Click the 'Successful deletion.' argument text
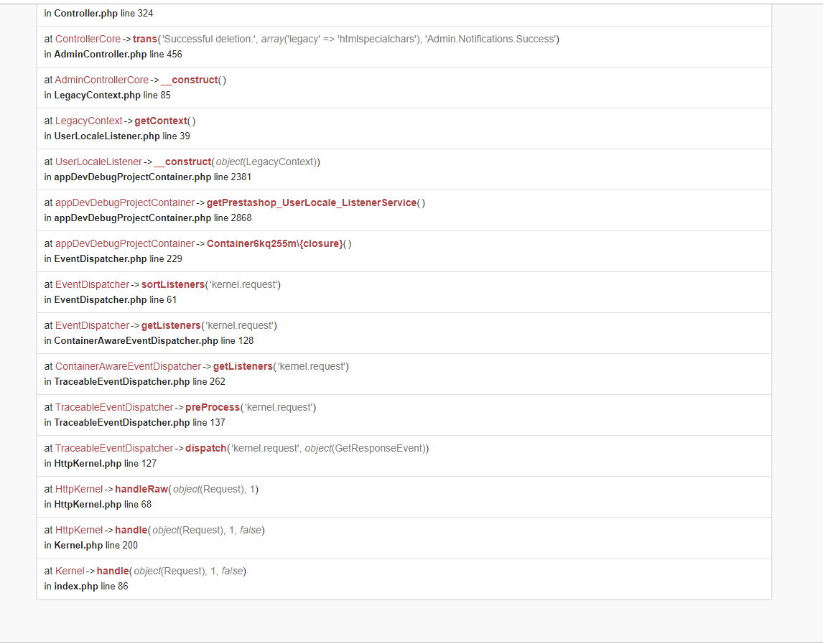 (x=209, y=39)
